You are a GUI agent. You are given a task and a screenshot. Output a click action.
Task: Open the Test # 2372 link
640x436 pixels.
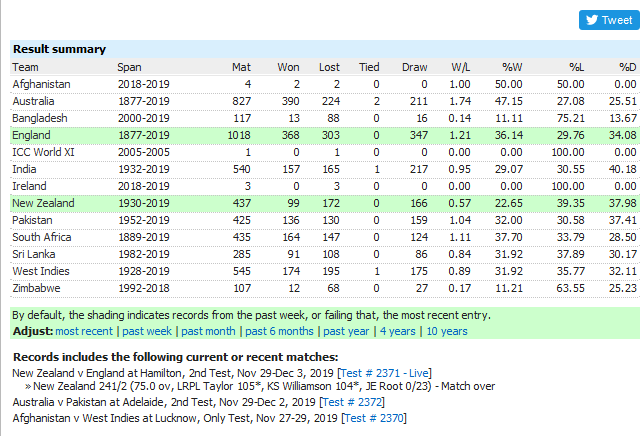[x=352, y=402]
